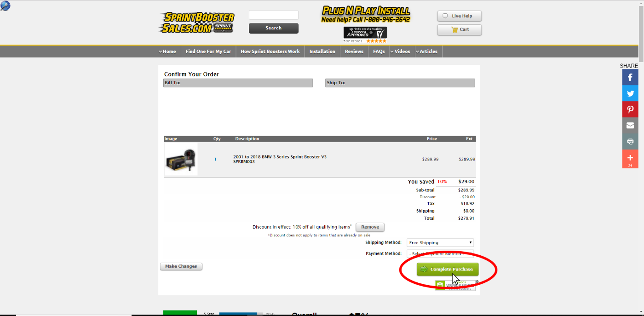Expand the Home menu
The height and width of the screenshot is (316, 644).
tap(167, 52)
